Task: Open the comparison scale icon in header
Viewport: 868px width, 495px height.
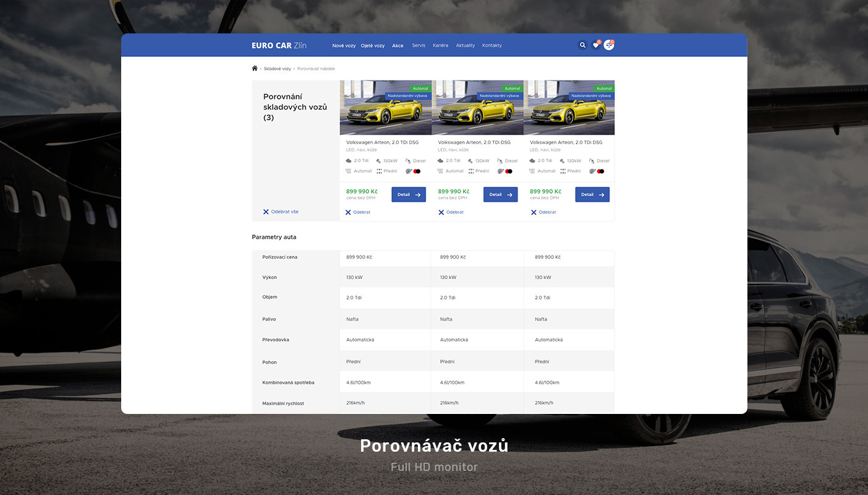Action: (609, 45)
